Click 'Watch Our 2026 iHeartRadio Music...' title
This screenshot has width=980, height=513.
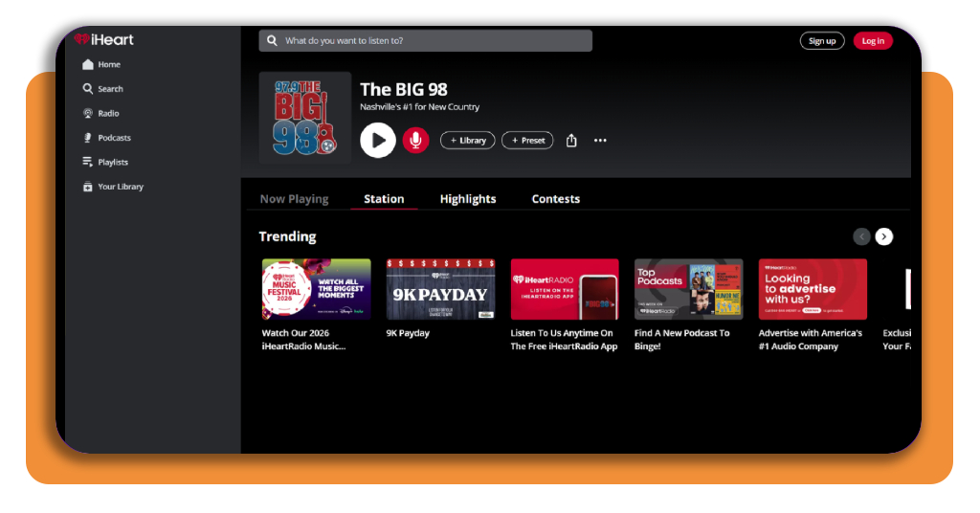tap(303, 340)
